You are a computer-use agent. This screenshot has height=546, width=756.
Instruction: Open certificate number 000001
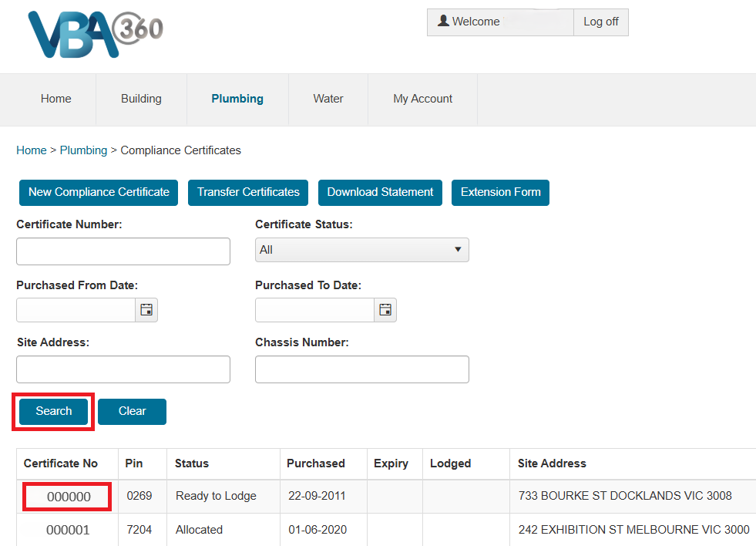[x=68, y=530]
